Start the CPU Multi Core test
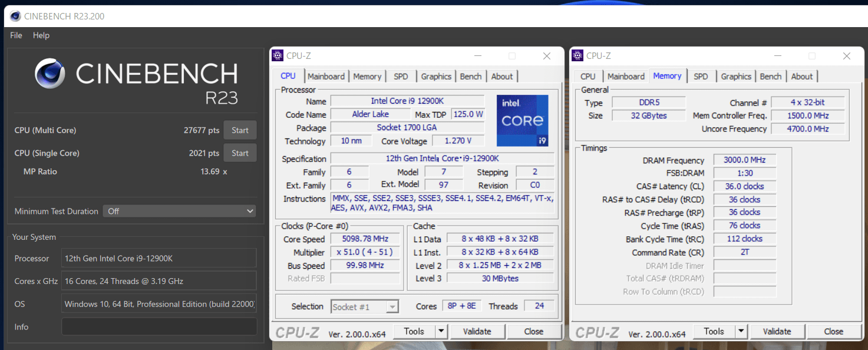The width and height of the screenshot is (868, 350). click(240, 130)
